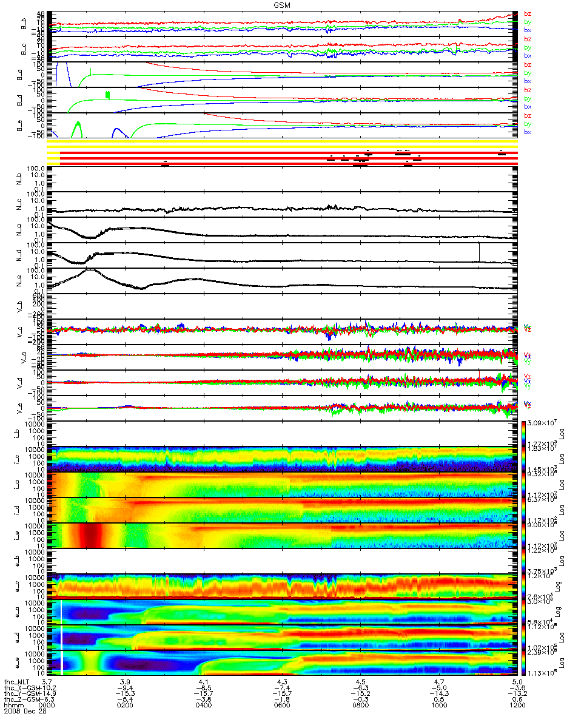Viewport: 564px width, 728px height.
Task: Select the bz legend of panel B_e
Action: [x=528, y=115]
